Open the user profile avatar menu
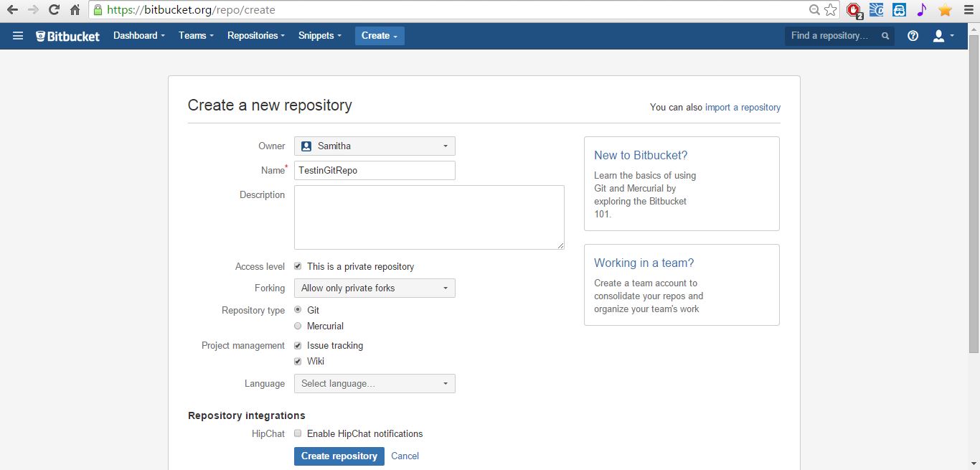This screenshot has height=470, width=980. pyautogui.click(x=943, y=36)
